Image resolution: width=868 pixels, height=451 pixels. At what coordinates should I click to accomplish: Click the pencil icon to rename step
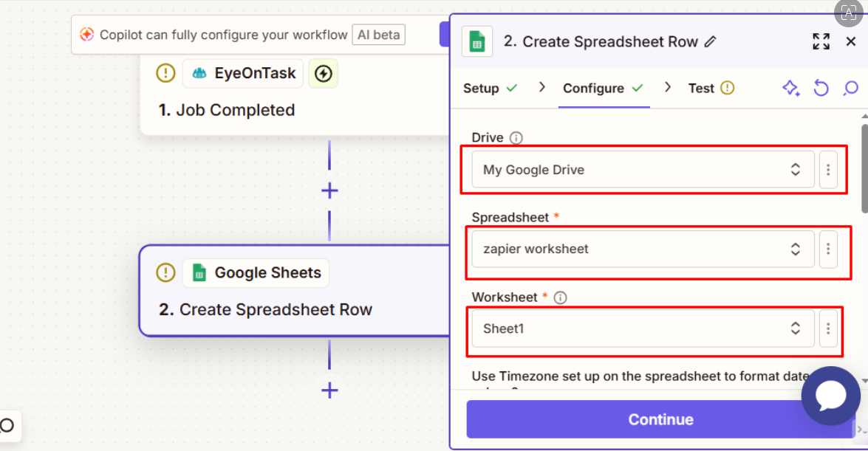(711, 42)
